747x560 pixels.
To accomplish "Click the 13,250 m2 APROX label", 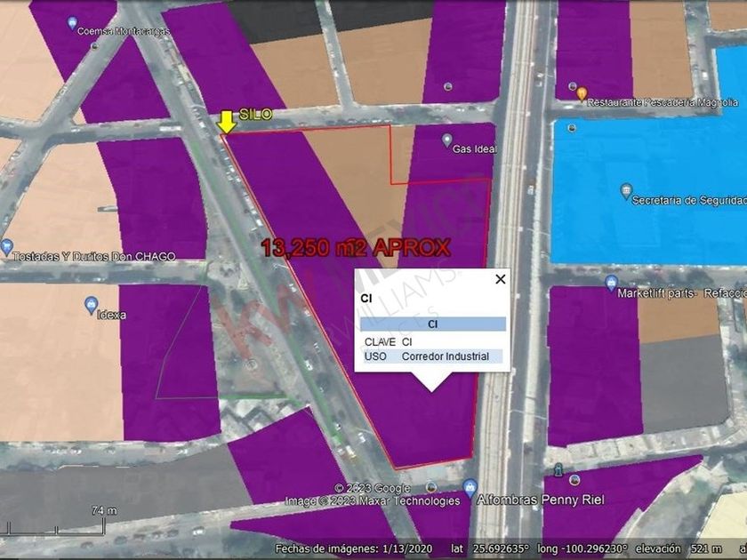I will 356,248.
